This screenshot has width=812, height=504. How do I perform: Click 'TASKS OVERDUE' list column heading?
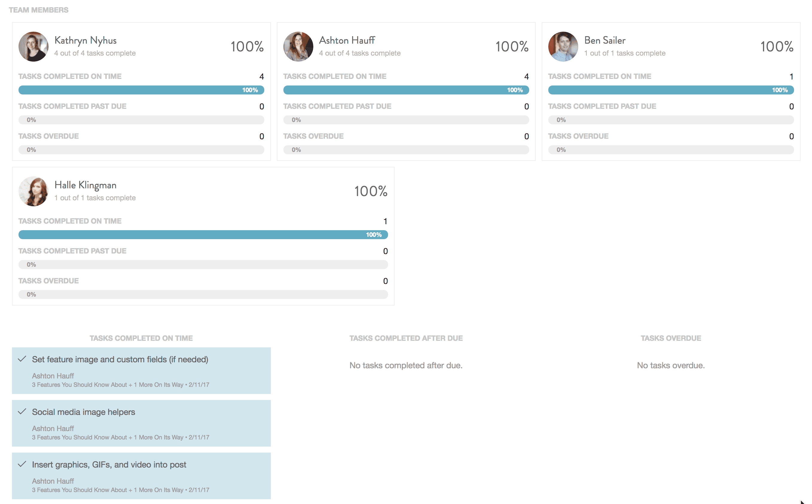click(x=671, y=338)
